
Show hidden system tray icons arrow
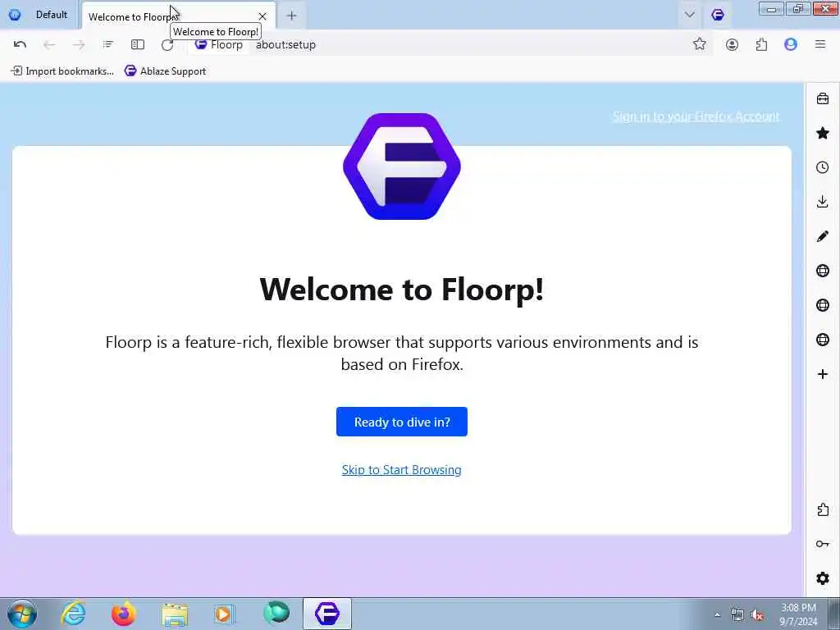click(x=717, y=614)
